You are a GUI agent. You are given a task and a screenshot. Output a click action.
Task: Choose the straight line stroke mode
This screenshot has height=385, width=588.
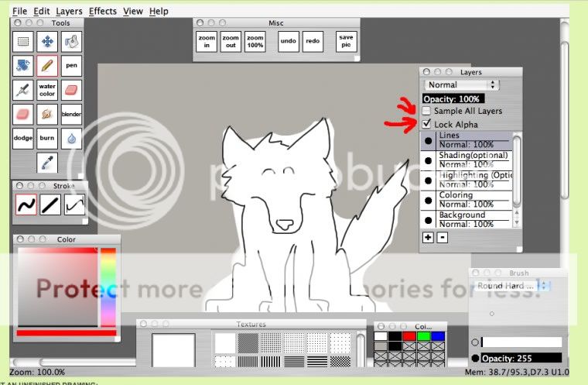[51, 205]
